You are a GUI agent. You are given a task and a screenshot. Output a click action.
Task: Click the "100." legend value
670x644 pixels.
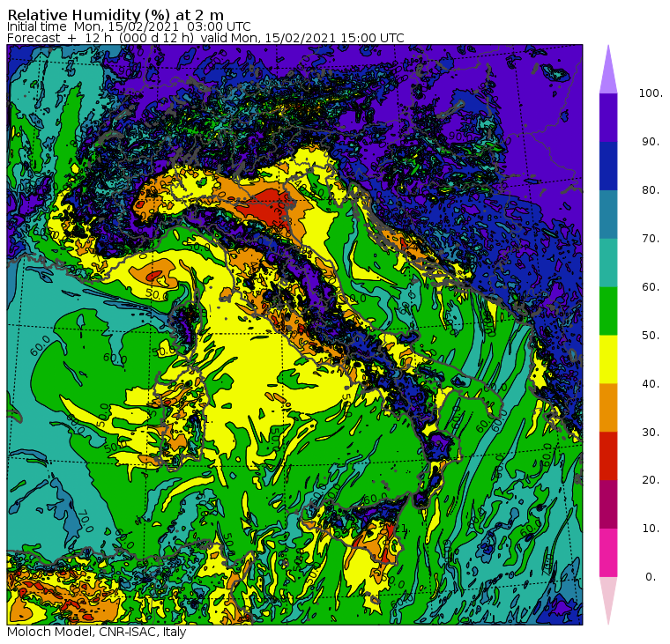click(x=651, y=93)
